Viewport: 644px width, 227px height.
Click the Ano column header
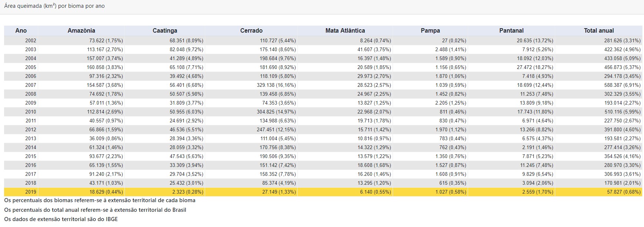21,31
